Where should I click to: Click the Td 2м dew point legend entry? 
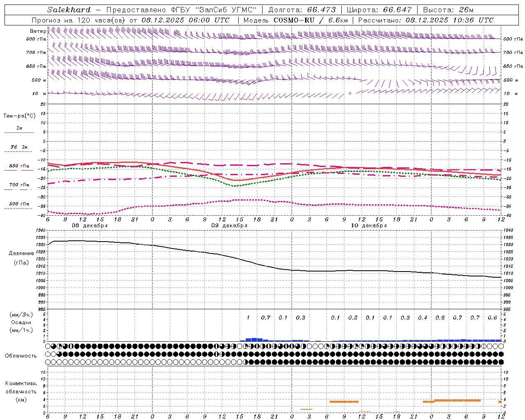click(x=19, y=147)
